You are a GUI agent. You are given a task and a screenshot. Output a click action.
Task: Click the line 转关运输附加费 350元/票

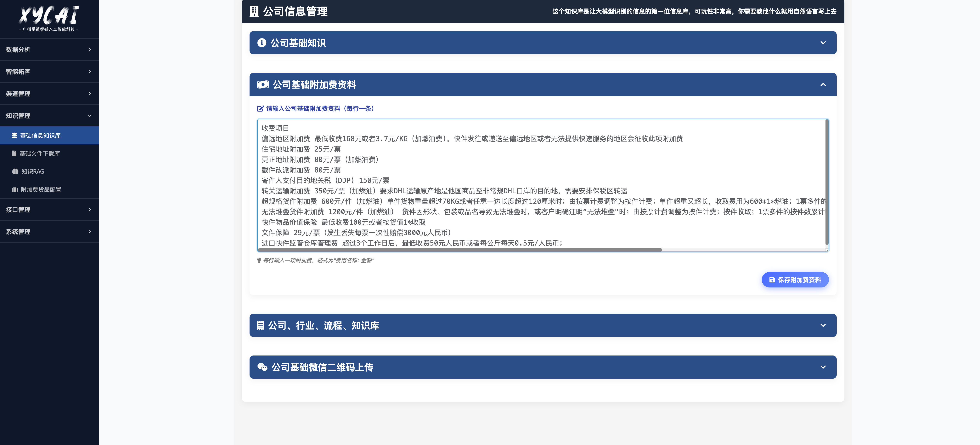(444, 191)
